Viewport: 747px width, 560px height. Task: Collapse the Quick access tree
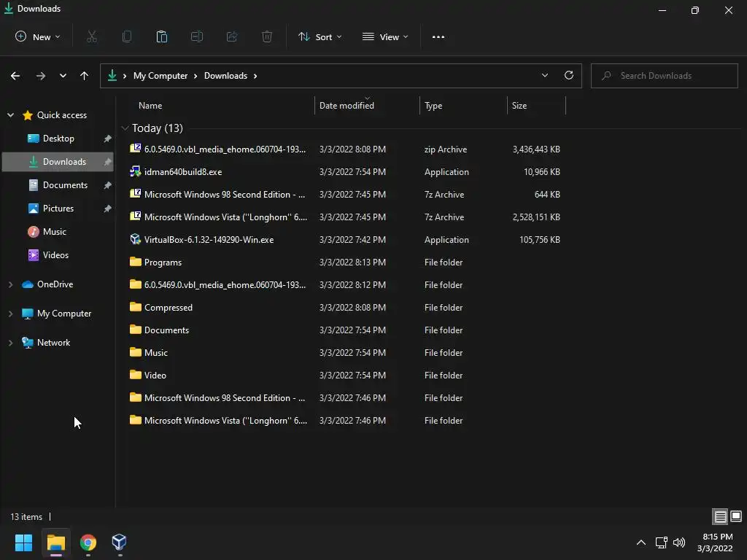(10, 114)
